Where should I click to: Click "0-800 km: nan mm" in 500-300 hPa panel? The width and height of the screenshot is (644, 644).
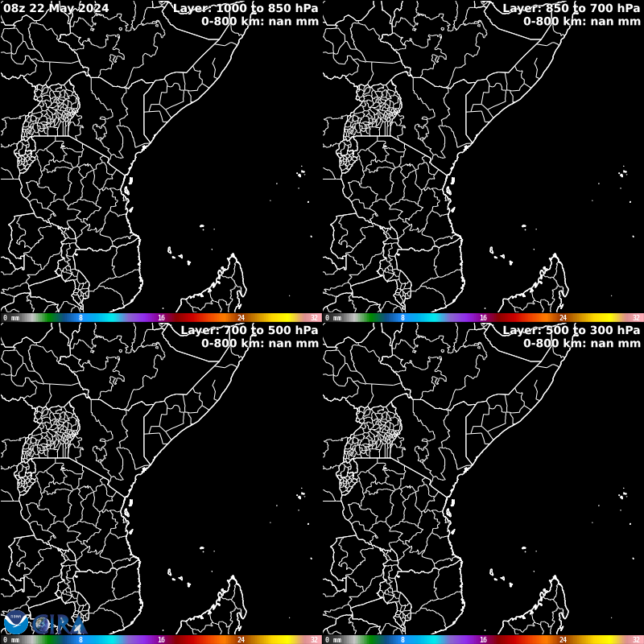582,344
